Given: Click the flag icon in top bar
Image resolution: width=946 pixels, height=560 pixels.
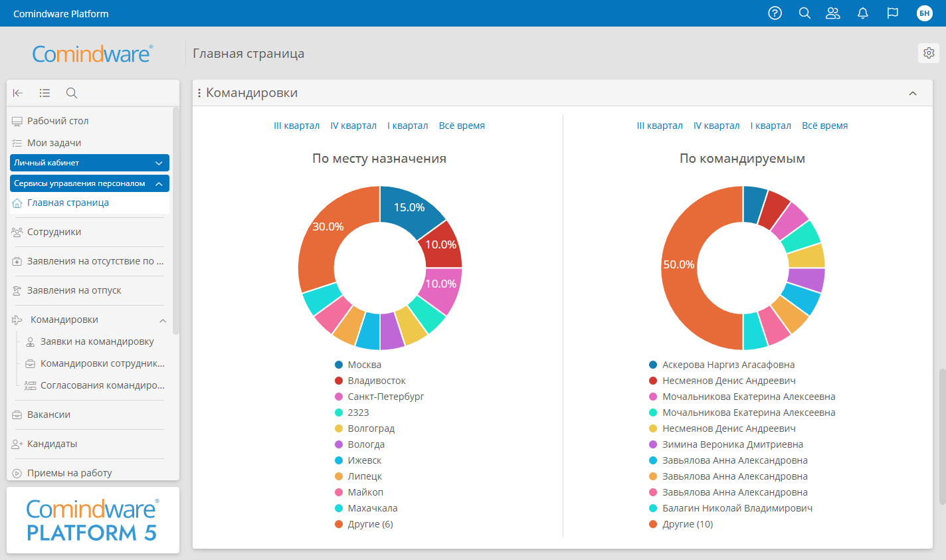Looking at the screenshot, I should coord(893,13).
